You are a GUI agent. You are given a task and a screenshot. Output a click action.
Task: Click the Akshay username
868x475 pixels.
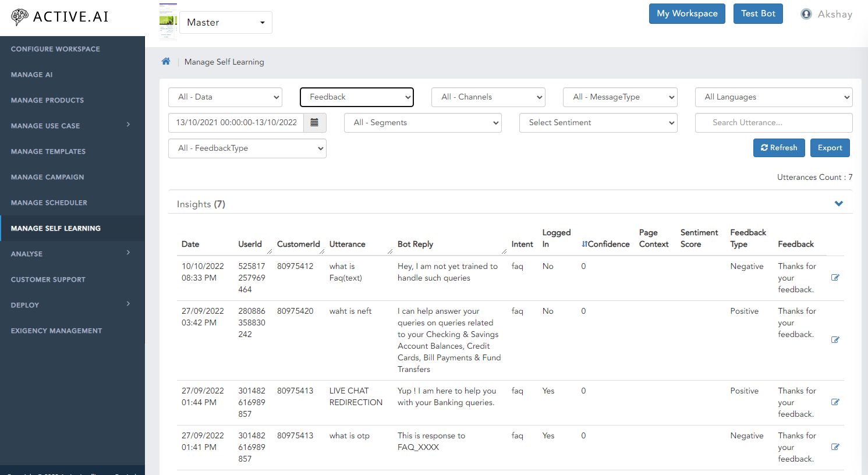(835, 14)
